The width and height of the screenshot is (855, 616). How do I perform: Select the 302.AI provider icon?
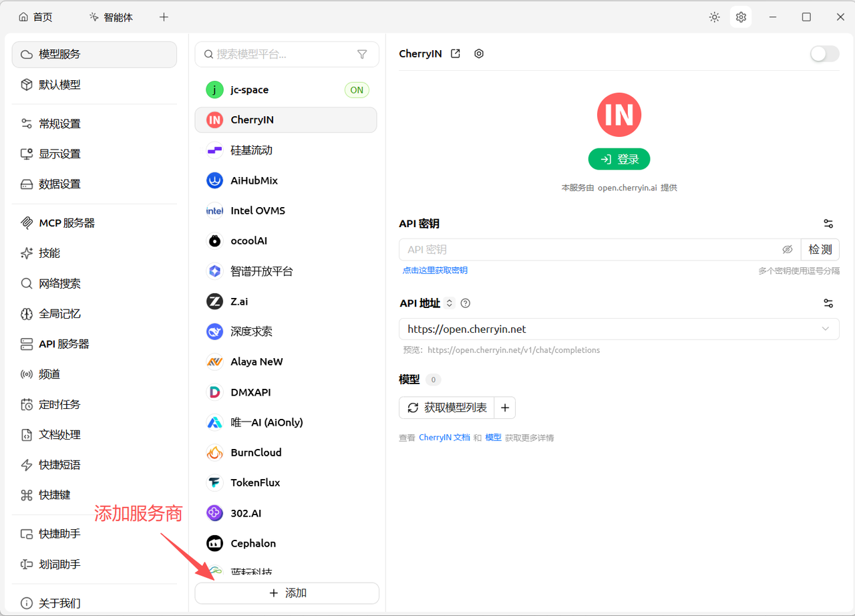214,513
